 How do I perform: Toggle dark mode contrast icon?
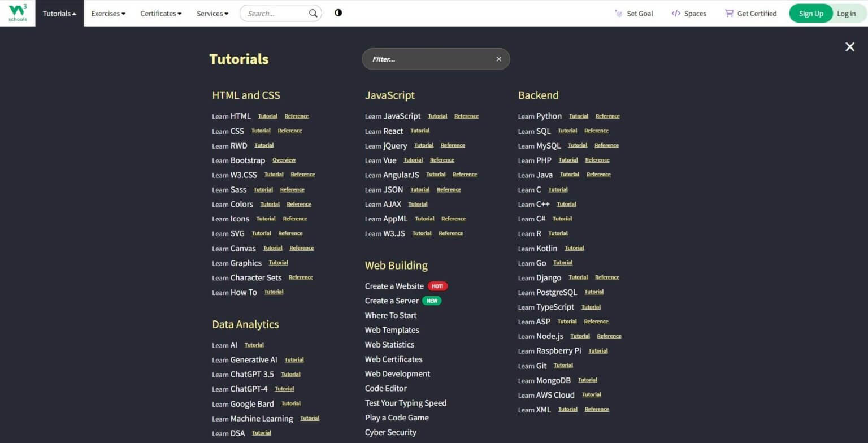click(x=338, y=13)
